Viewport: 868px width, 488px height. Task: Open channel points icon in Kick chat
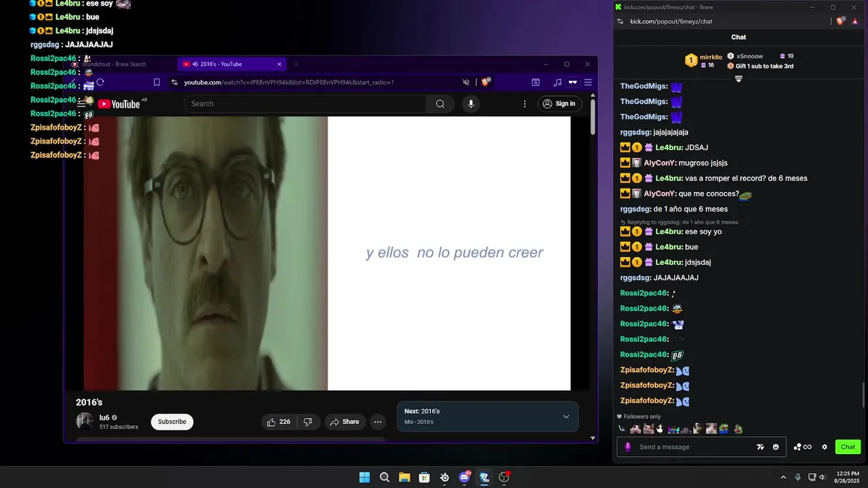pyautogui.click(x=803, y=447)
